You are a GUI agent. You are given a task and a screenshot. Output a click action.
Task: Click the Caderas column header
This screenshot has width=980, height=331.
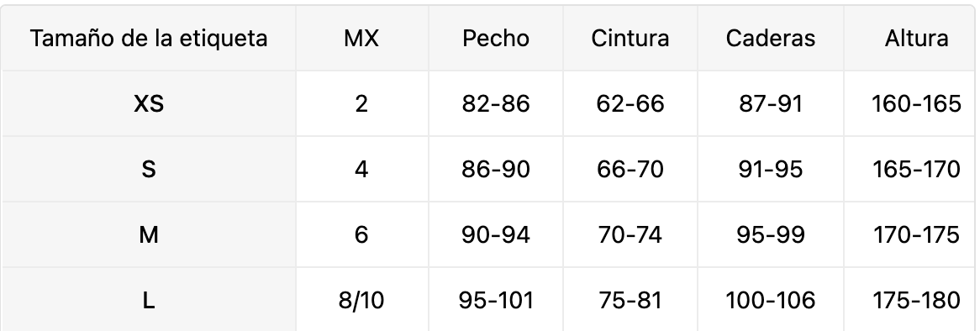click(771, 39)
